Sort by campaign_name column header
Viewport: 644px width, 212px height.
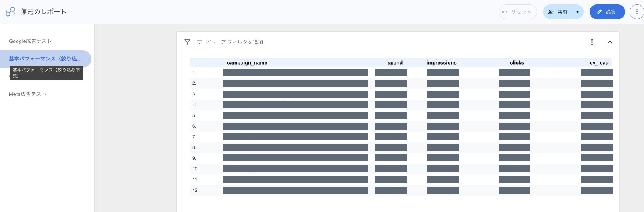click(x=247, y=63)
